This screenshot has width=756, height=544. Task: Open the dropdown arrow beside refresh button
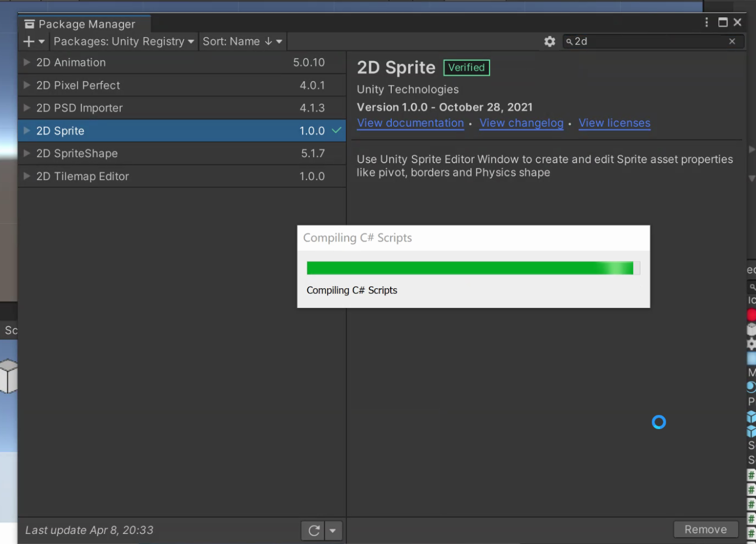333,530
